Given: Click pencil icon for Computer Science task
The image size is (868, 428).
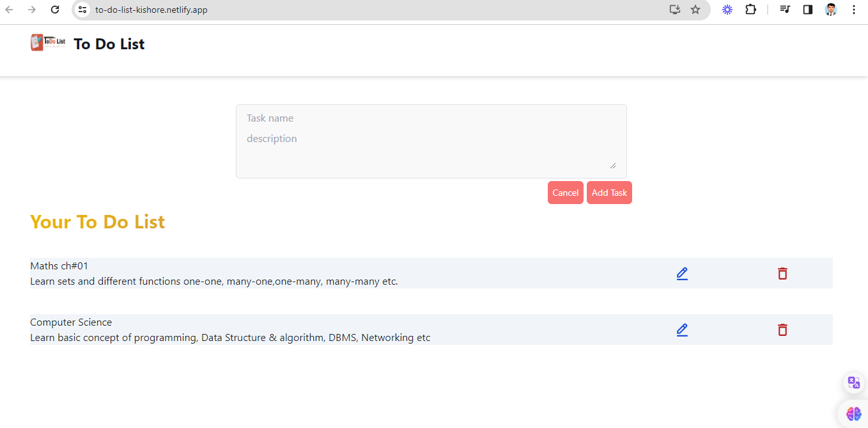Looking at the screenshot, I should point(682,330).
